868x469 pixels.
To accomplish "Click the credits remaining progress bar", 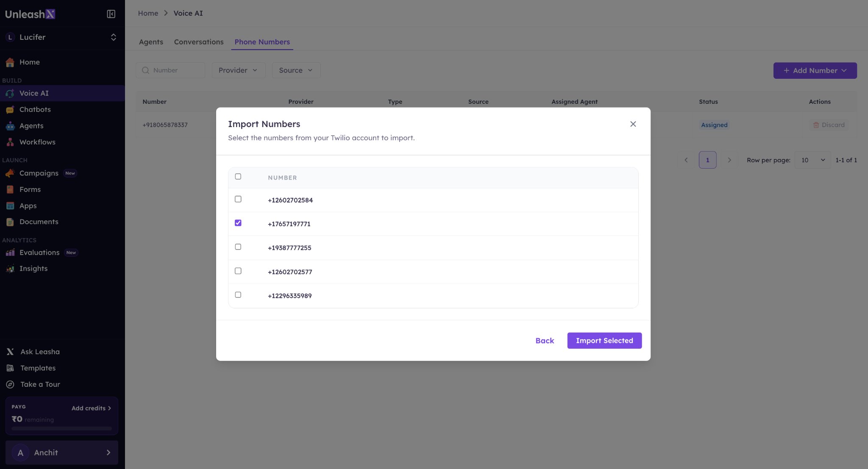I will 62,428.
